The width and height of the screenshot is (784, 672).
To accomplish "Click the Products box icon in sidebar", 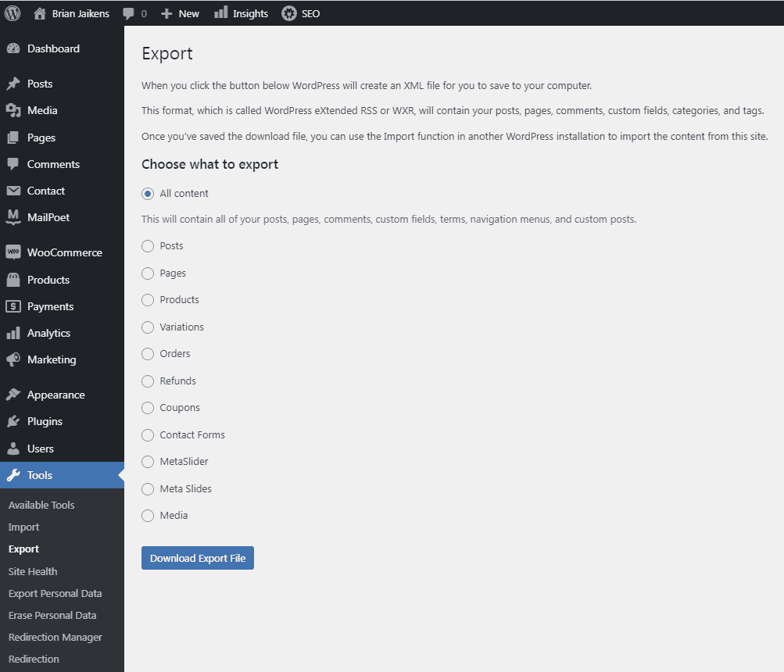I will coord(13,280).
